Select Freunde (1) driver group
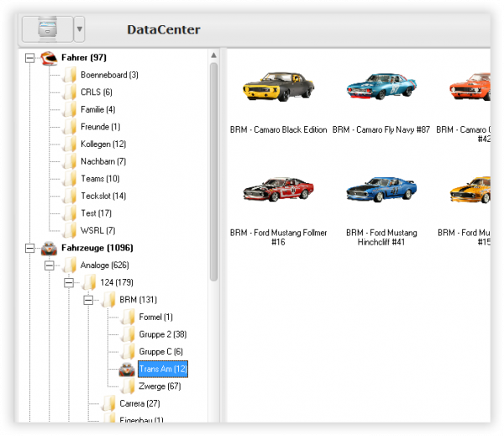The image size is (504, 436). (x=100, y=127)
